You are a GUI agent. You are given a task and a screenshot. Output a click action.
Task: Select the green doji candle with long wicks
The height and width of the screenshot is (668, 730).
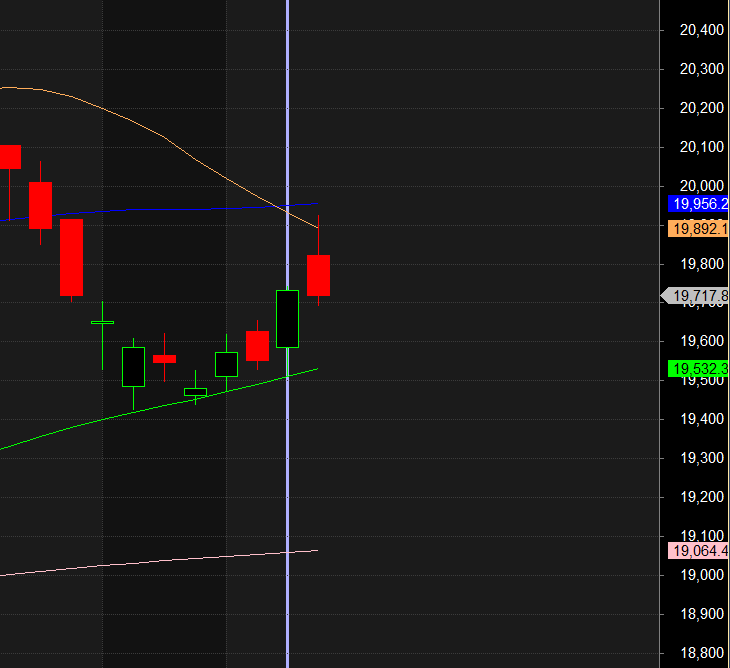102,322
